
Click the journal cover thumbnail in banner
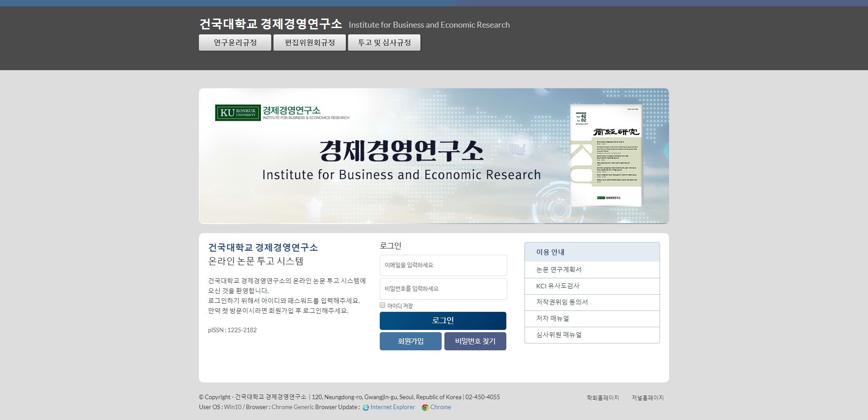click(x=606, y=155)
